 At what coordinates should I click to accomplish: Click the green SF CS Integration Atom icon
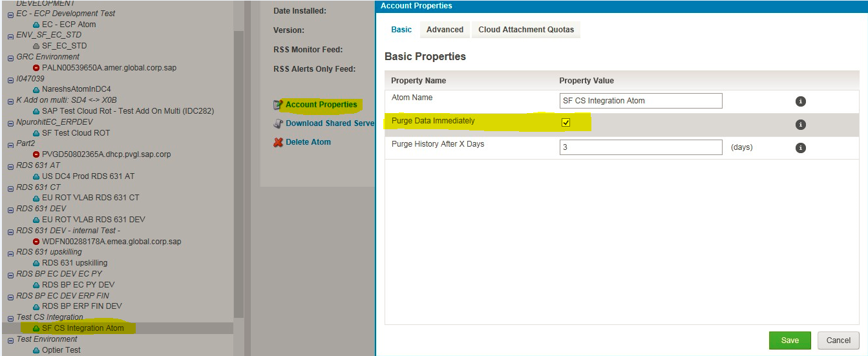(x=36, y=328)
